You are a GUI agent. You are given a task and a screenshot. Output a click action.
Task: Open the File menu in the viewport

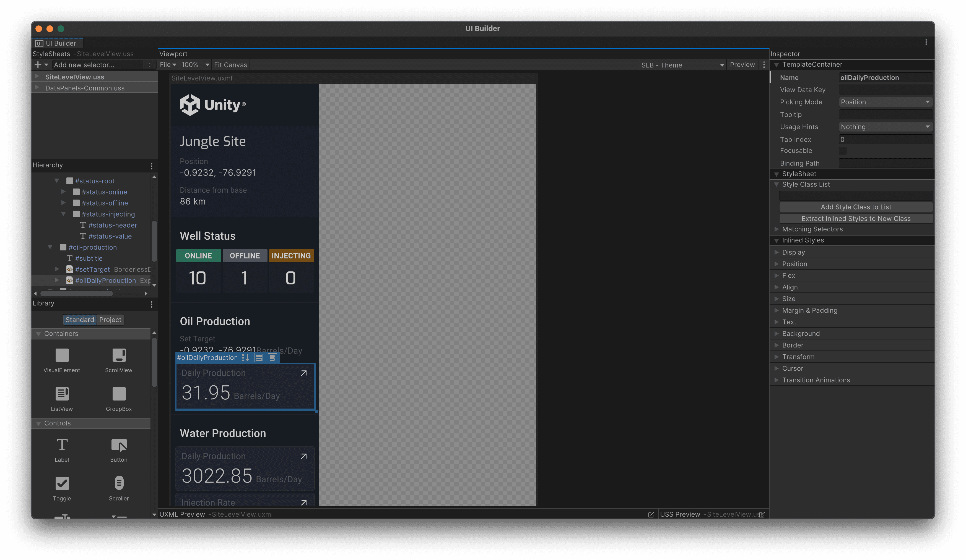point(168,64)
